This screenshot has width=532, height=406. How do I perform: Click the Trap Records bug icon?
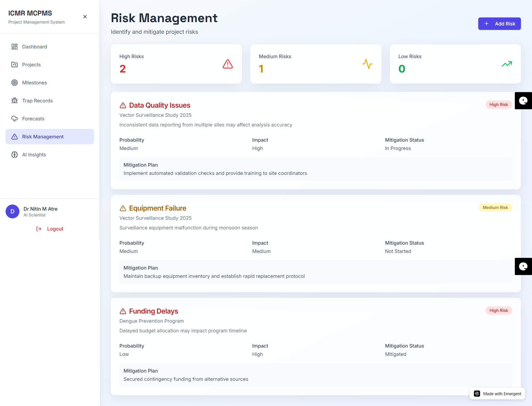click(14, 101)
